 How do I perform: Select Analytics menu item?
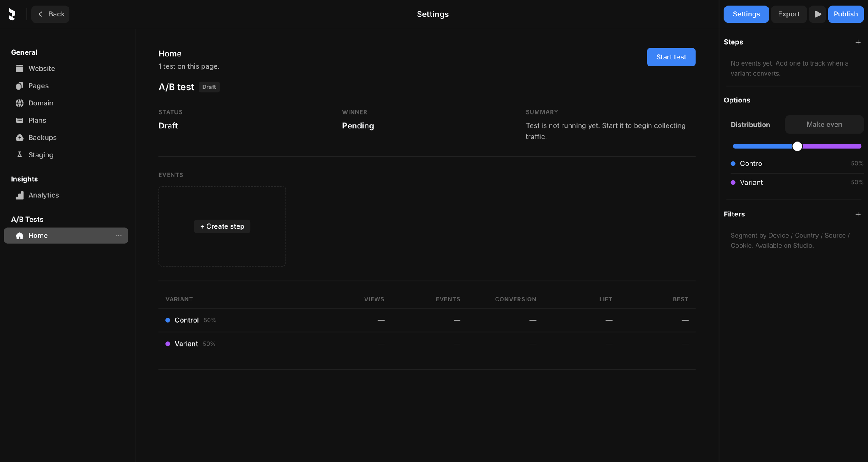point(66,195)
